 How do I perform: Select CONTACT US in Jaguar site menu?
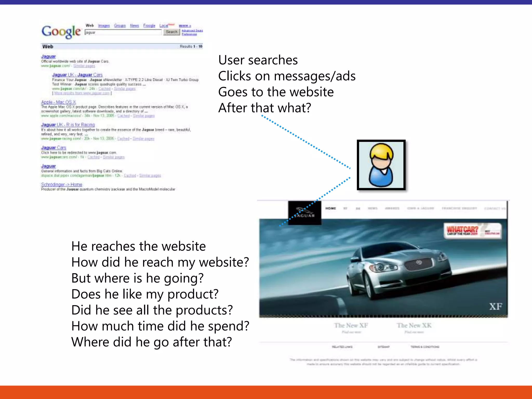click(x=495, y=208)
